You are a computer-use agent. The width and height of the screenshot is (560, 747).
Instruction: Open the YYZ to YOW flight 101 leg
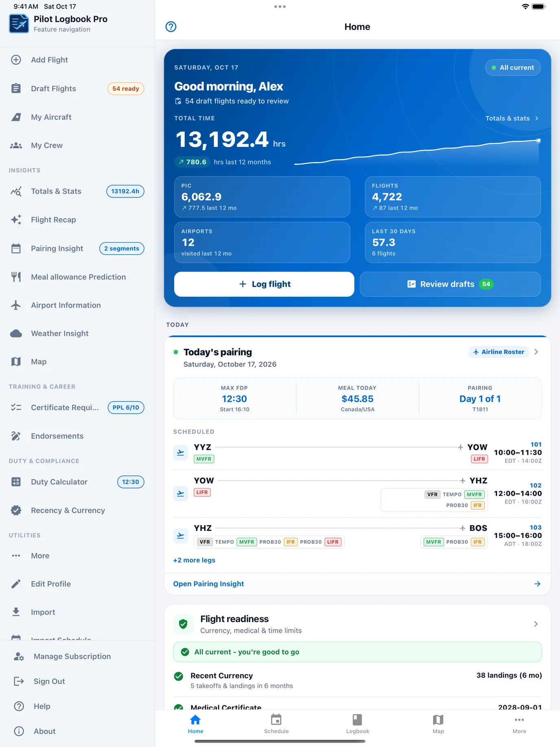(x=357, y=453)
